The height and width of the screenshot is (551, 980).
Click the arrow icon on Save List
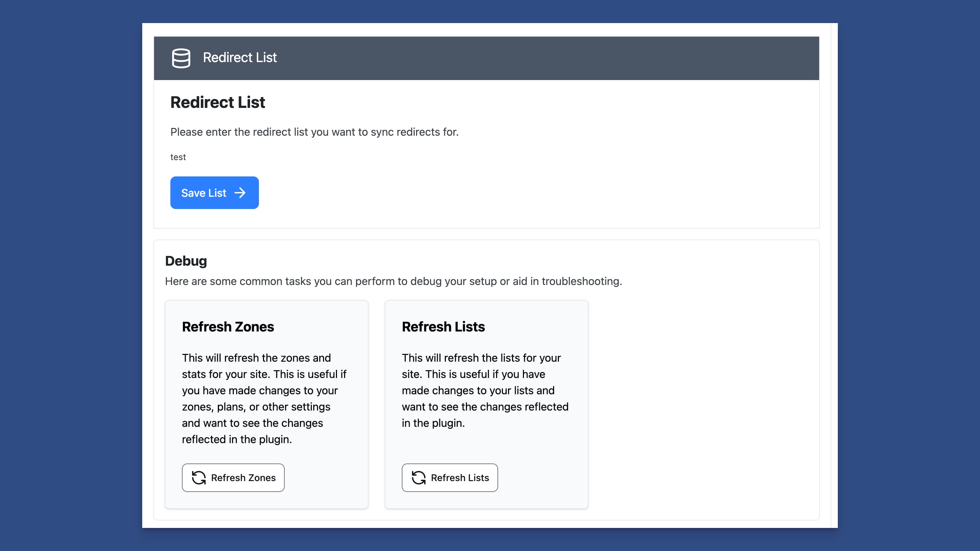[240, 193]
